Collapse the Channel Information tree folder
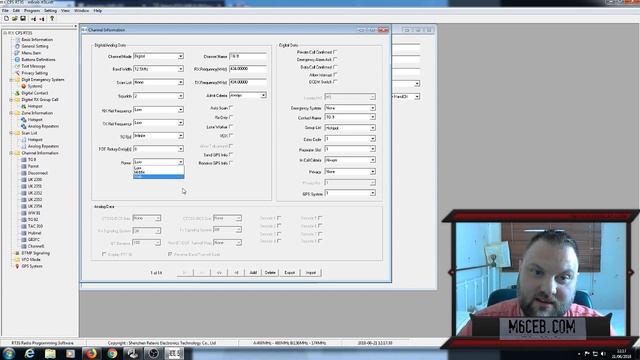Screen dimensions: 640x360 tap(11, 153)
